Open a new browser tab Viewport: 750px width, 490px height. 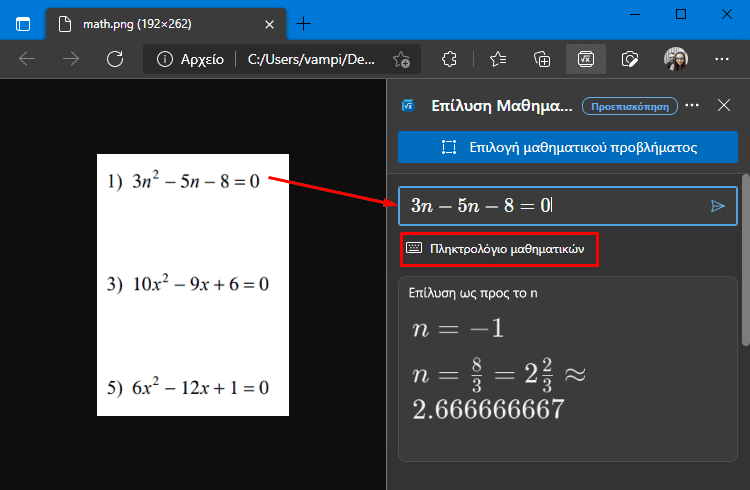pyautogui.click(x=303, y=23)
